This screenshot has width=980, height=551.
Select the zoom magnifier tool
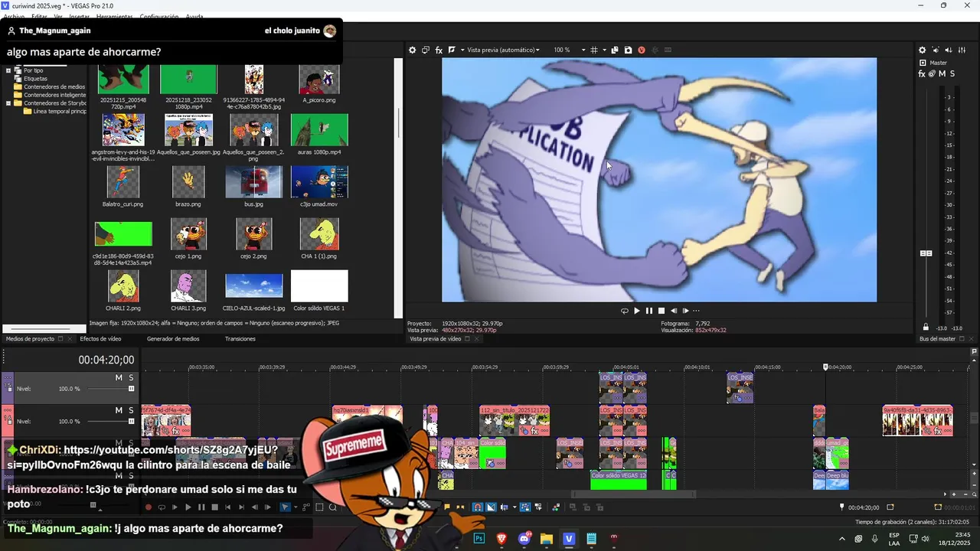(333, 507)
